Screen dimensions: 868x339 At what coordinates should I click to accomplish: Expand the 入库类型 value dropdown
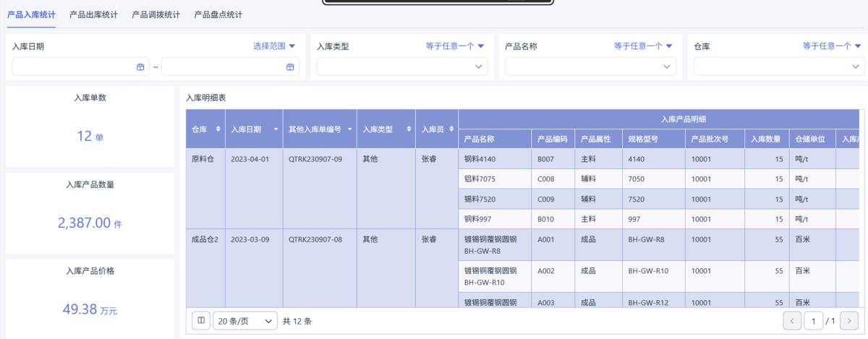click(x=478, y=67)
